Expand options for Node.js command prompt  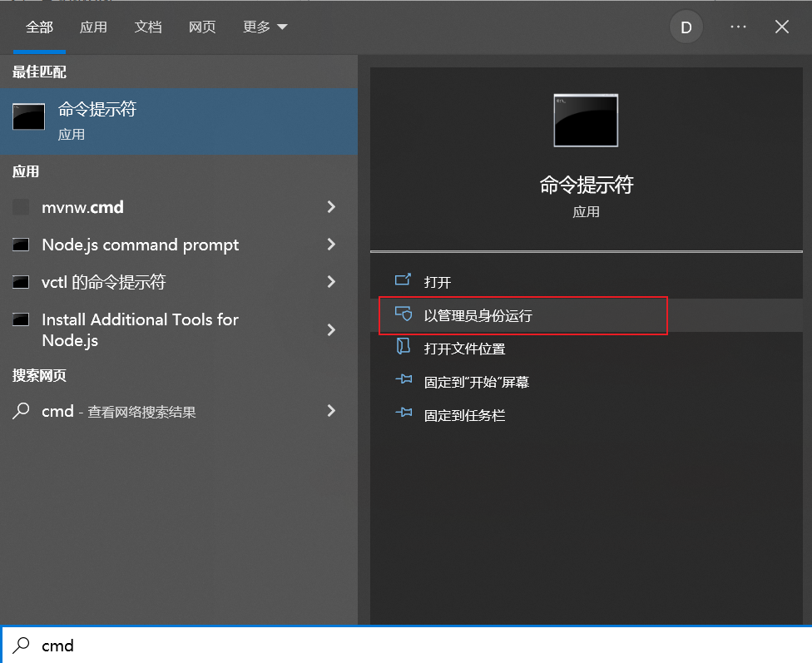click(x=331, y=245)
